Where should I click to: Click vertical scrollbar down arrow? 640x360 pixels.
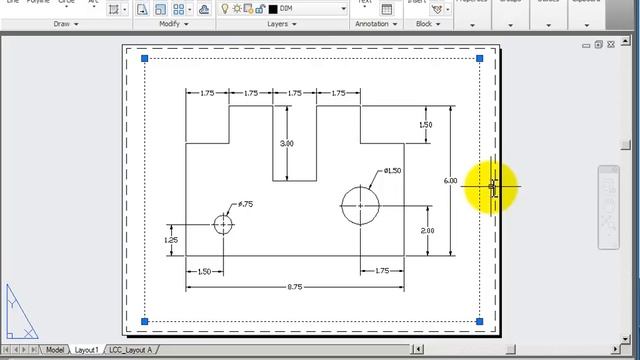[x=625, y=339]
